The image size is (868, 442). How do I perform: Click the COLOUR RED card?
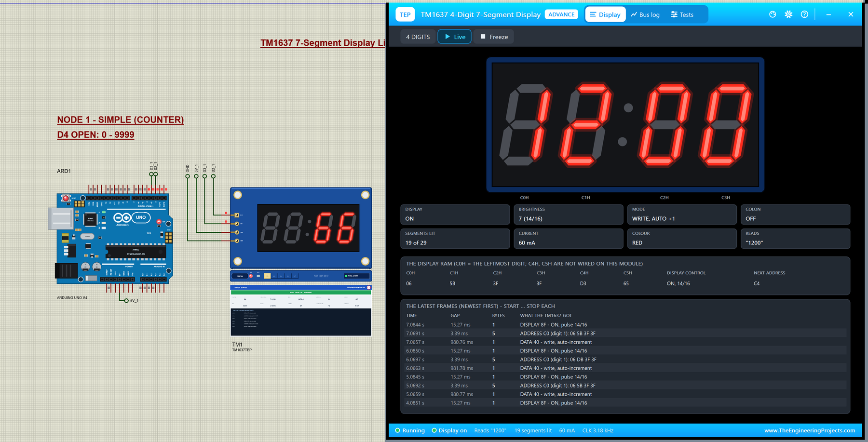tap(682, 239)
